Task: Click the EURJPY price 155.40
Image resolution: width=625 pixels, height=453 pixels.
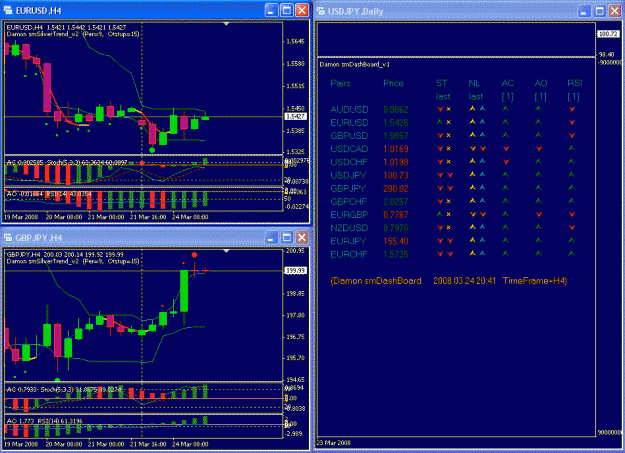Action: tap(396, 241)
